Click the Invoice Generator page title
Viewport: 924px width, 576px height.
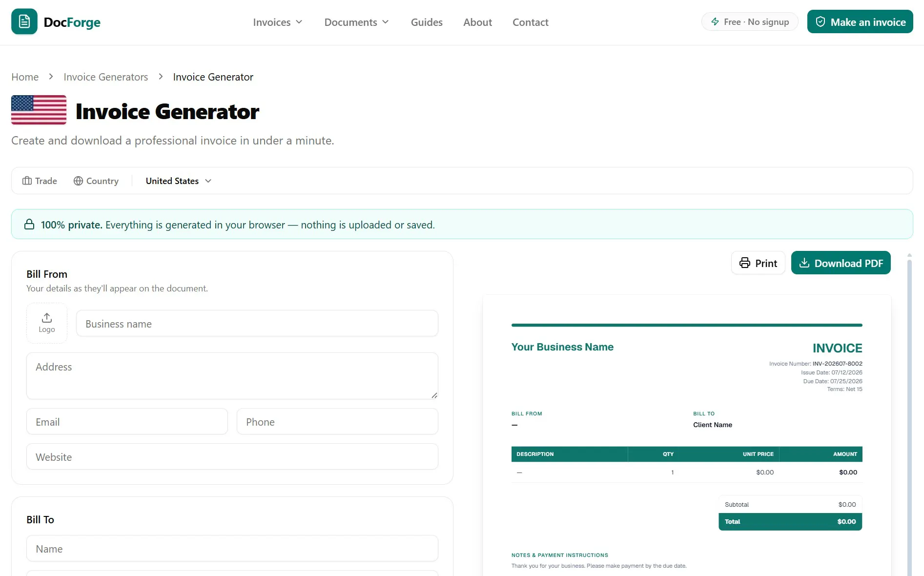point(167,111)
